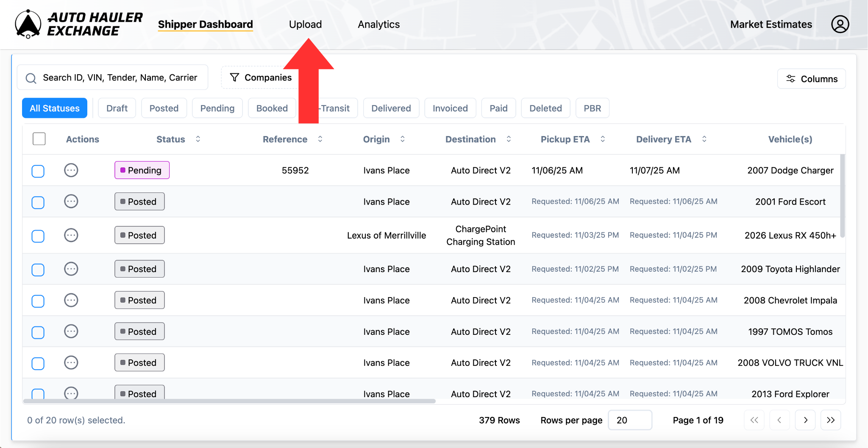Filter shipments by Delivered status

[391, 108]
